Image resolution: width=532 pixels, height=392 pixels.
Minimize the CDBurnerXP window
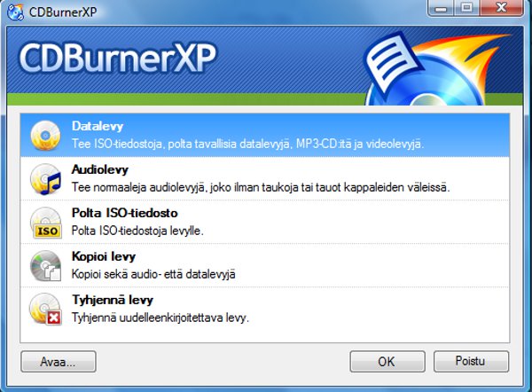click(x=441, y=8)
